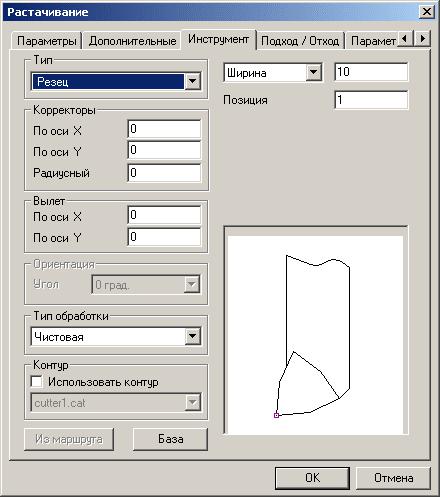Click the Позиция input field
The image size is (440, 497).
371,100
